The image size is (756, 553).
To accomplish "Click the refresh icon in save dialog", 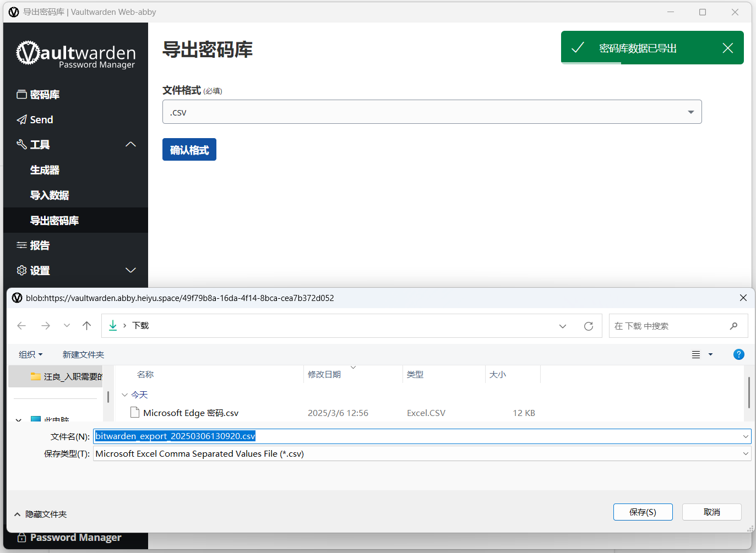I will tap(589, 326).
